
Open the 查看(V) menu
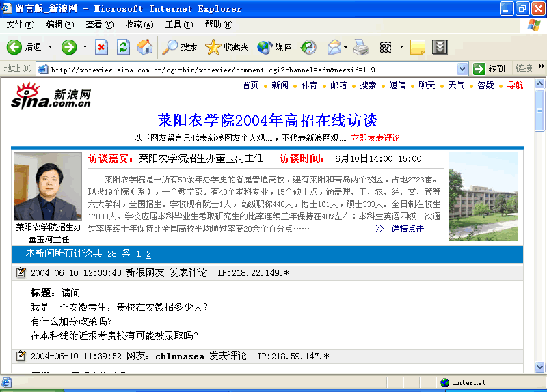coord(100,25)
